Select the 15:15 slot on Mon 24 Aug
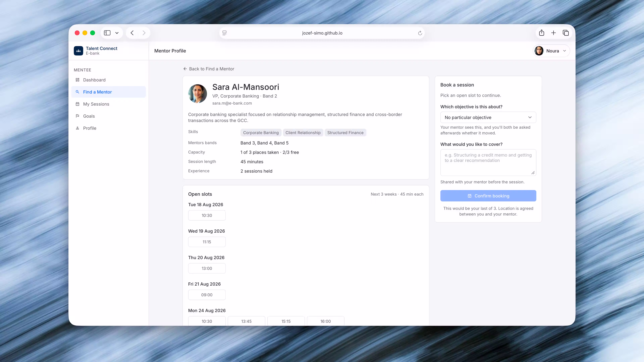The height and width of the screenshot is (362, 644). pos(286,321)
